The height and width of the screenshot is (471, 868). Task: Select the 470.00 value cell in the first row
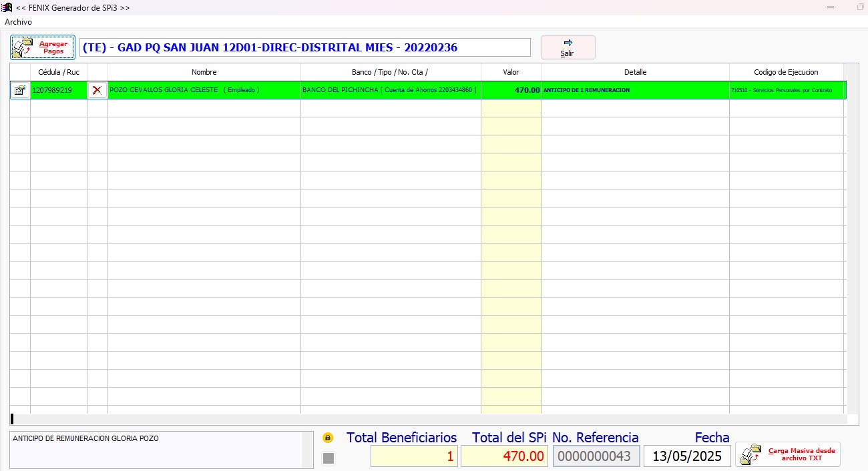511,90
